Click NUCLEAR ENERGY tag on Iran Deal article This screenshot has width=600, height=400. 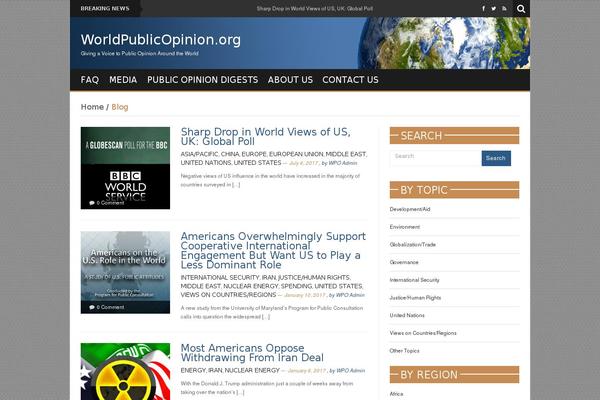click(252, 371)
